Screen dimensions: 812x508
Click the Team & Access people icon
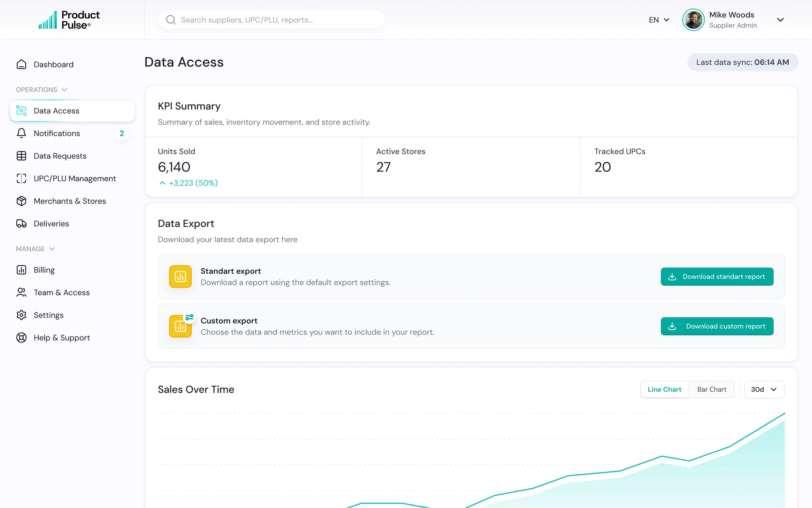21,292
